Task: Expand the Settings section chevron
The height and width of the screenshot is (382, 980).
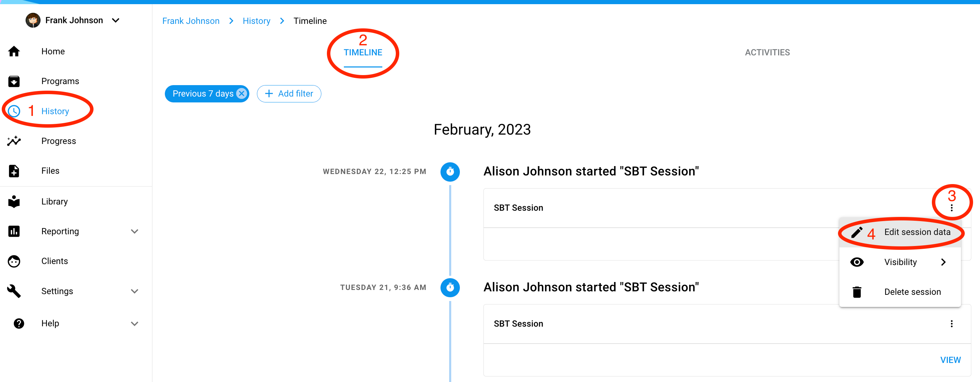Action: point(135,292)
